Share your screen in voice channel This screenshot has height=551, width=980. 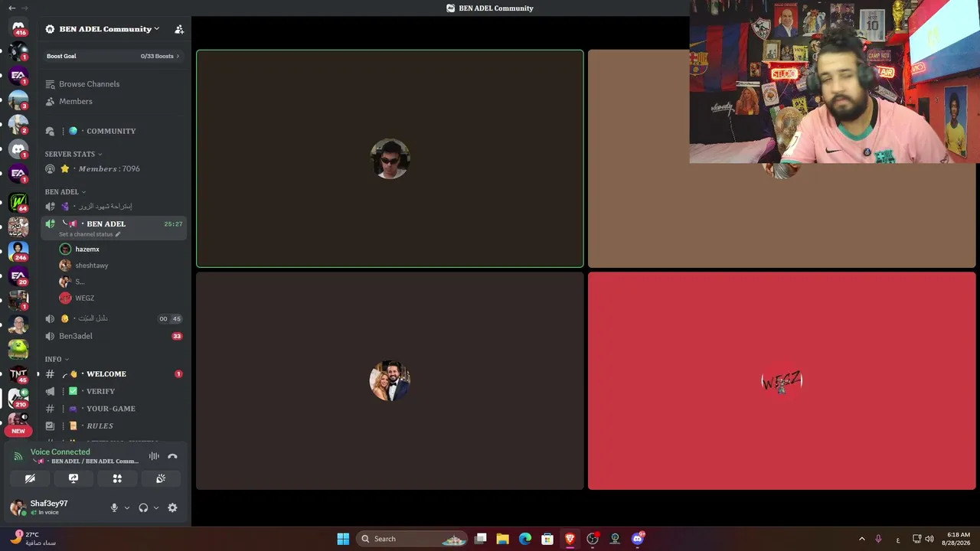[73, 478]
